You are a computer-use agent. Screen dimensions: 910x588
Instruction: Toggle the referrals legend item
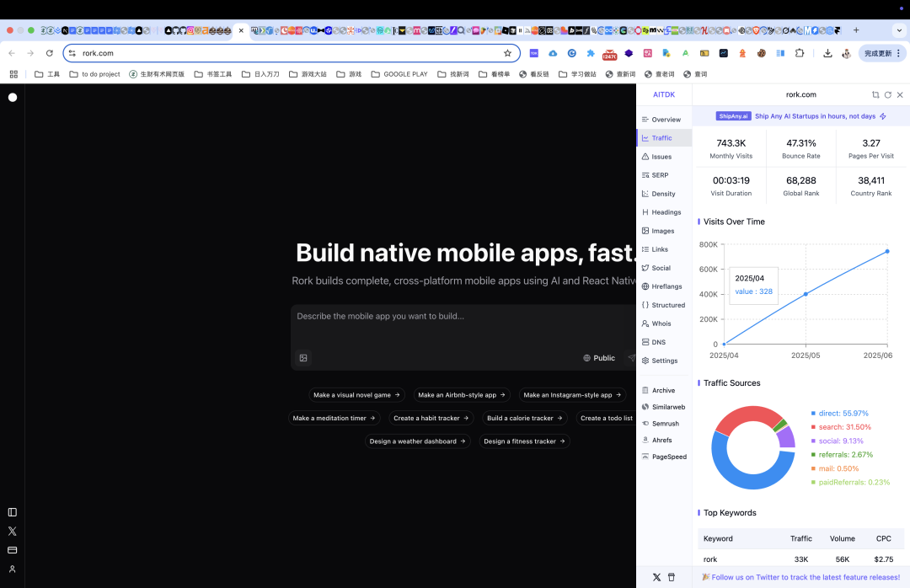[x=842, y=455]
